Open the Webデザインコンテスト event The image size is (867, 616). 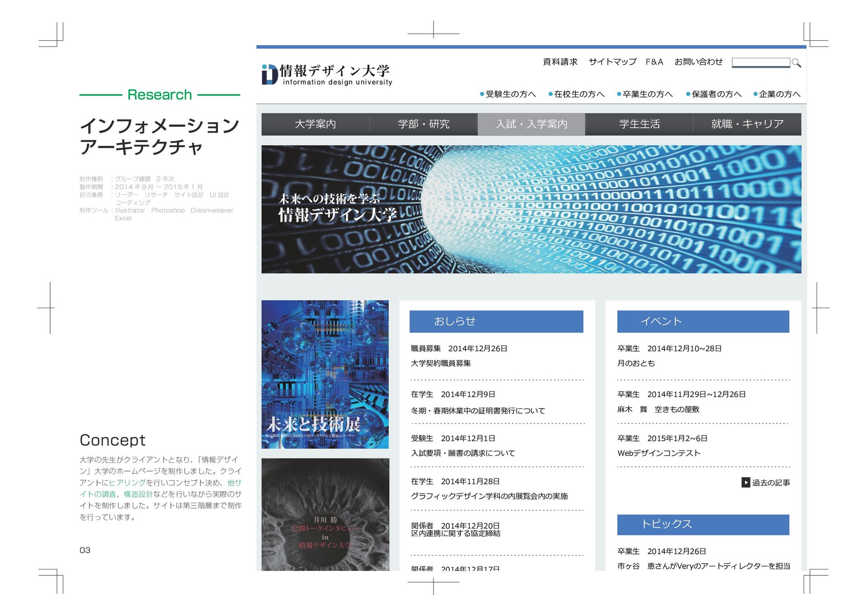[x=658, y=453]
